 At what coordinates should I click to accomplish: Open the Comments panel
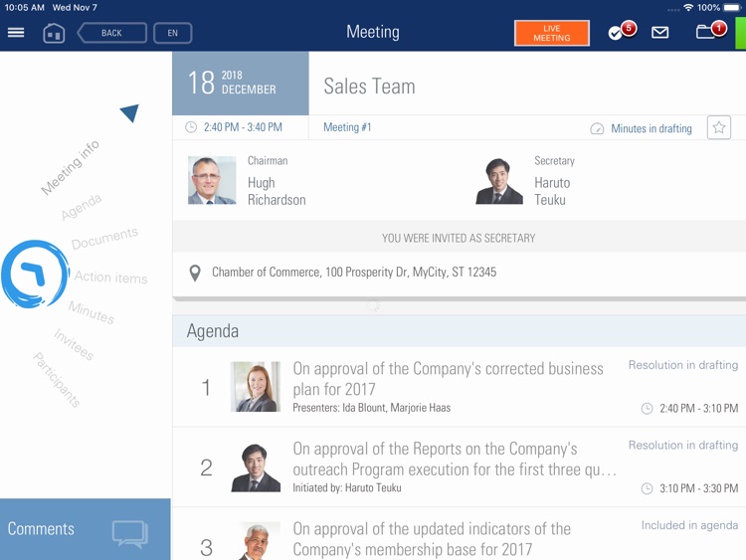(86, 529)
